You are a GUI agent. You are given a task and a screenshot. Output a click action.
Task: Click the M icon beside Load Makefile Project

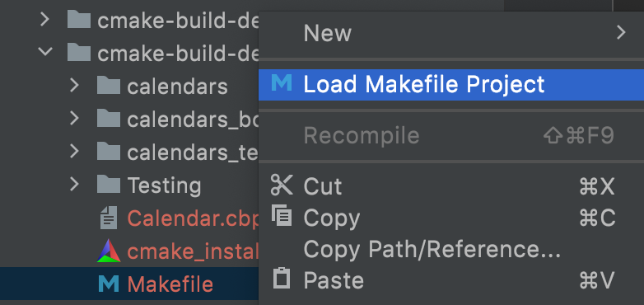pyautogui.click(x=282, y=83)
